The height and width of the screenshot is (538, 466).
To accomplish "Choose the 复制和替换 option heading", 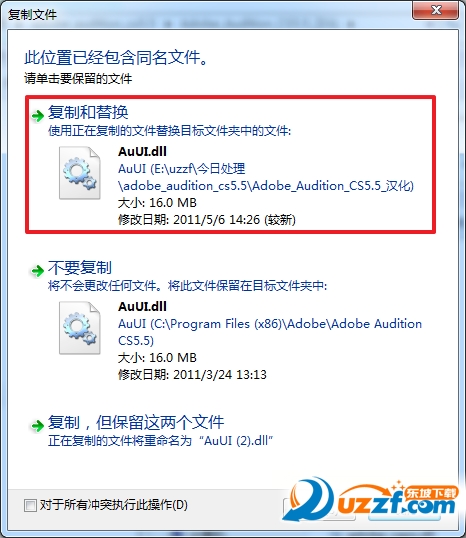I will tap(88, 112).
